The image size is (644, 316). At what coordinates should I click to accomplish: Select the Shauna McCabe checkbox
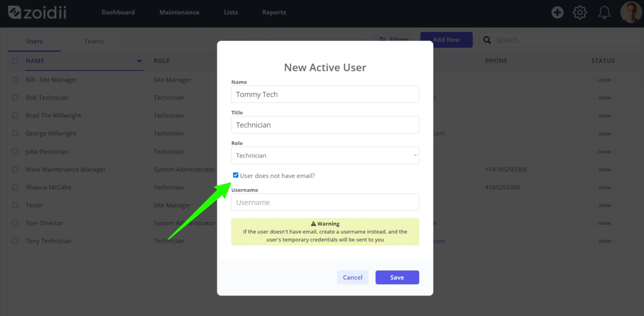pyautogui.click(x=15, y=187)
